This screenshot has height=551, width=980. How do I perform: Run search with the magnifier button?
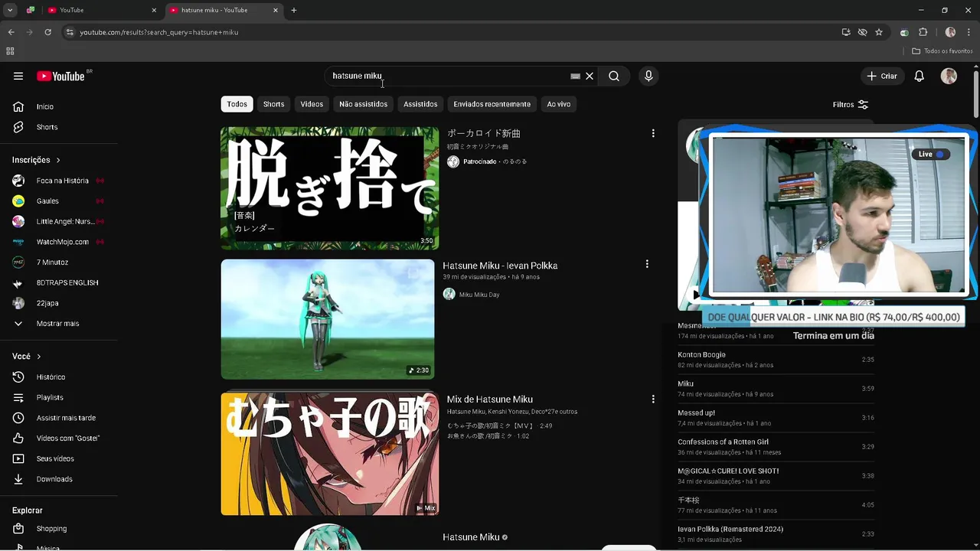pyautogui.click(x=614, y=76)
